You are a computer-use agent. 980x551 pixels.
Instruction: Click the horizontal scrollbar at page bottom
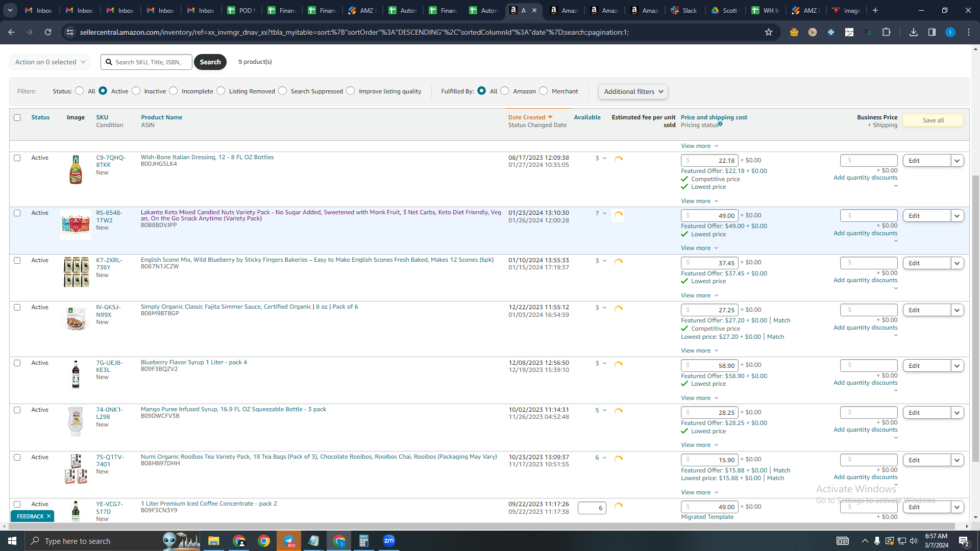(481, 526)
